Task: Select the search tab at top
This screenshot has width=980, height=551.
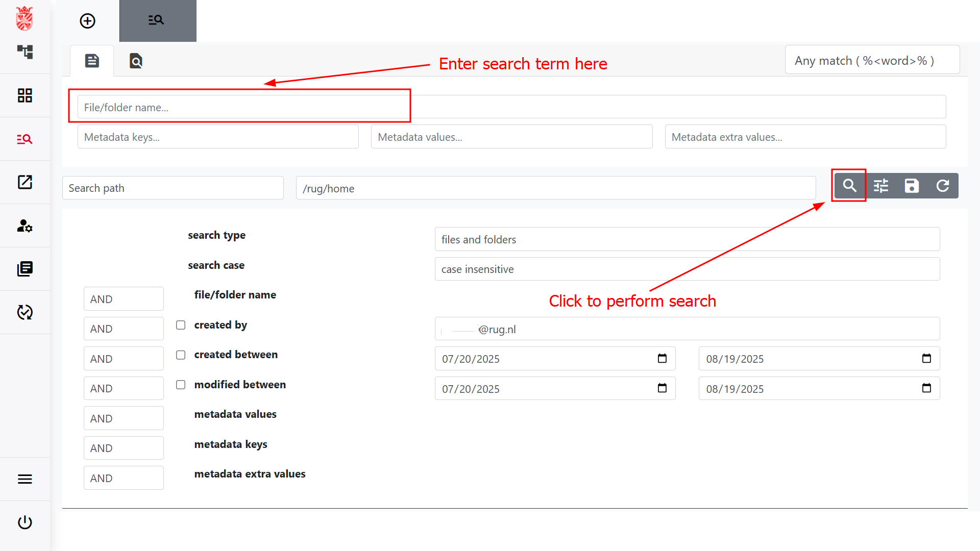Action: 158,20
